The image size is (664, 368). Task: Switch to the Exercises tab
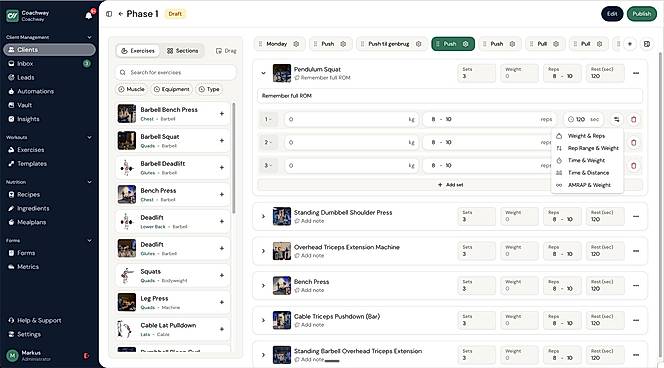pyautogui.click(x=138, y=51)
